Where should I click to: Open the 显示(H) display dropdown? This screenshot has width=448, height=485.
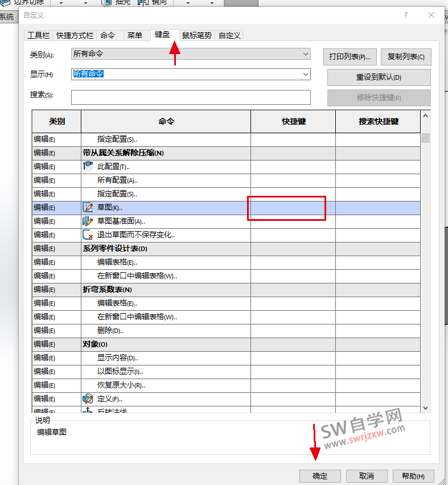pyautogui.click(x=191, y=74)
